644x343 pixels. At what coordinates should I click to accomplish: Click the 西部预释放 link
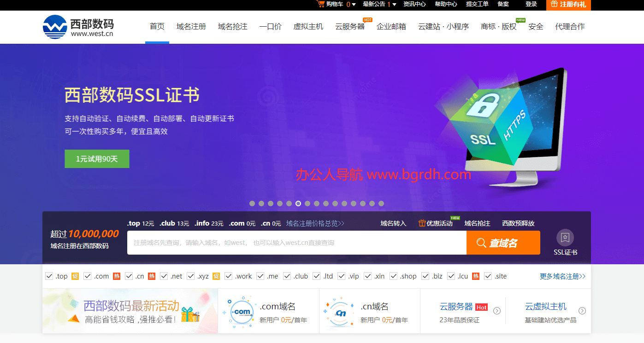coord(519,223)
